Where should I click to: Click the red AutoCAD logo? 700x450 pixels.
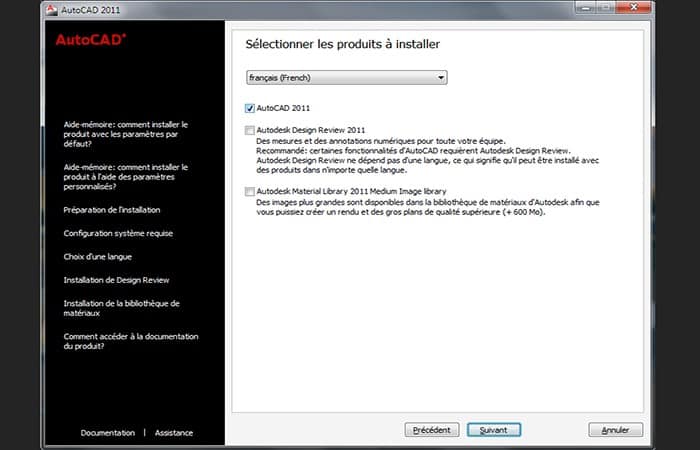[91, 40]
